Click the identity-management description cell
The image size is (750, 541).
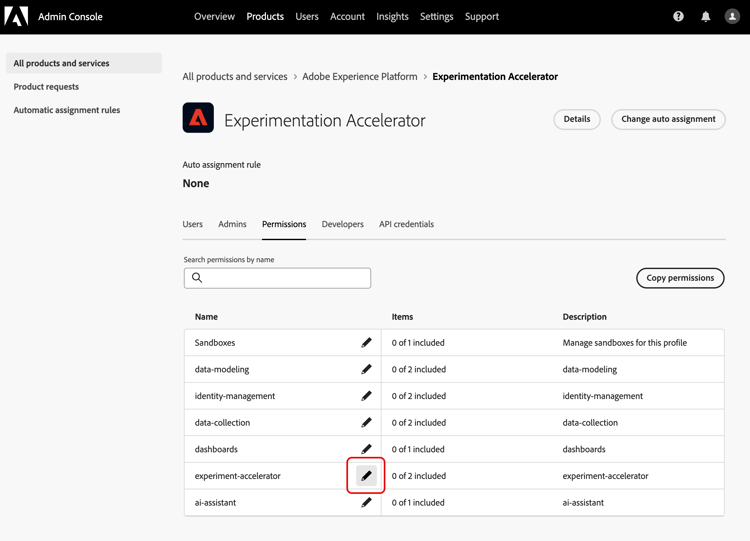click(603, 396)
